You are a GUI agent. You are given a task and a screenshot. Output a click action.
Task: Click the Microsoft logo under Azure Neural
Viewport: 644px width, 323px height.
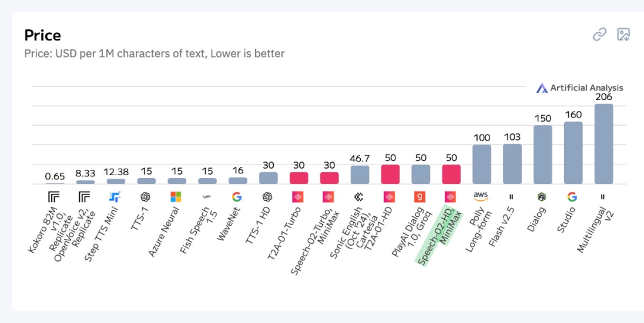[x=175, y=197]
